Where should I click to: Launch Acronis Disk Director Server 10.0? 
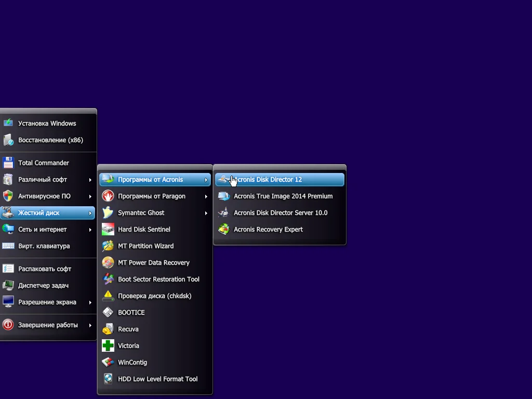pos(280,212)
